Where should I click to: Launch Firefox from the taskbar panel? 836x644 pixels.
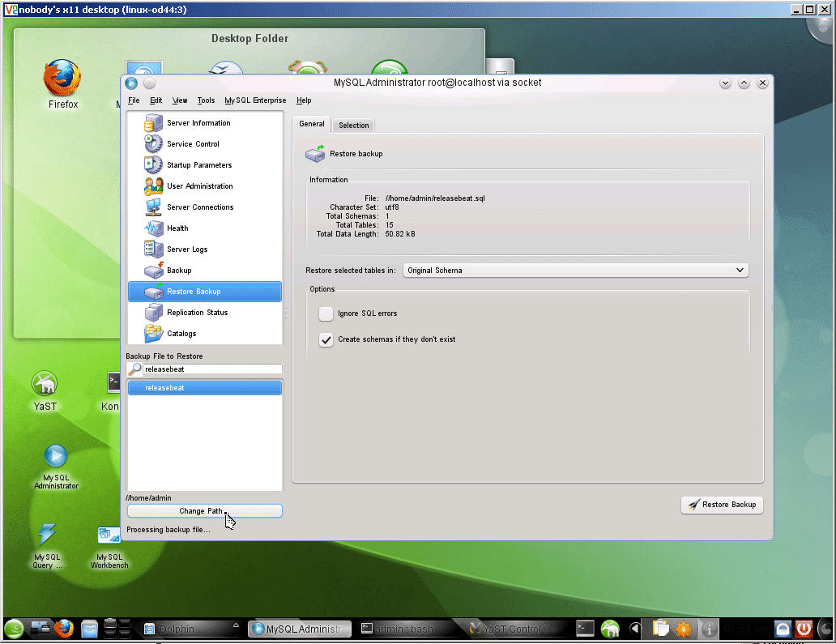tap(64, 629)
